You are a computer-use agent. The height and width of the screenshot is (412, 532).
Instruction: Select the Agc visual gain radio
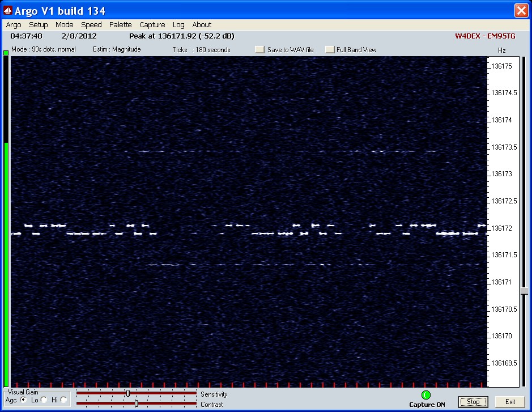pyautogui.click(x=23, y=400)
